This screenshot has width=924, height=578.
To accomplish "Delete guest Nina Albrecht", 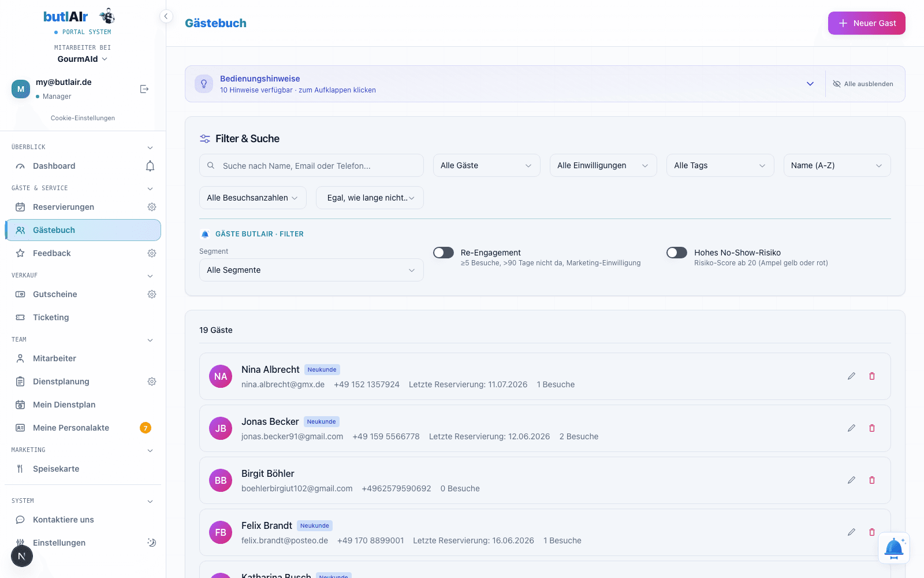I will (872, 376).
